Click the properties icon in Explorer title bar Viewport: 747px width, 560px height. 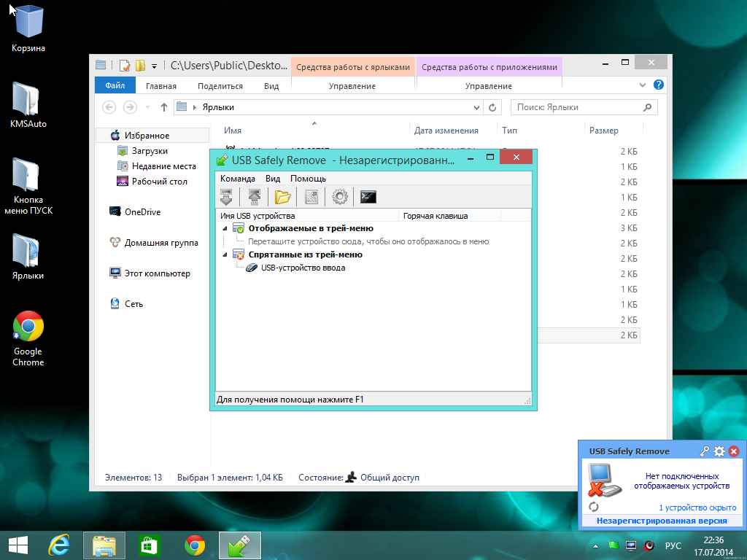(x=124, y=65)
